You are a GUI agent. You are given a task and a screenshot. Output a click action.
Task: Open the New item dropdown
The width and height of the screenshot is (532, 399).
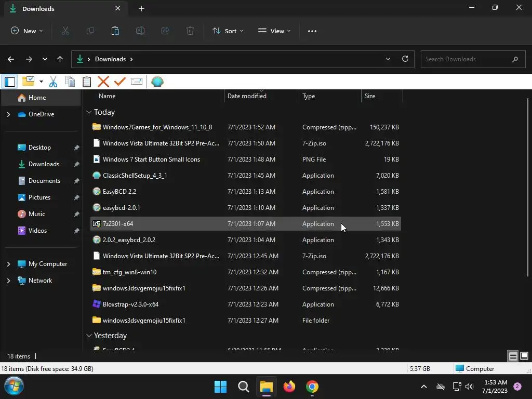(27, 31)
